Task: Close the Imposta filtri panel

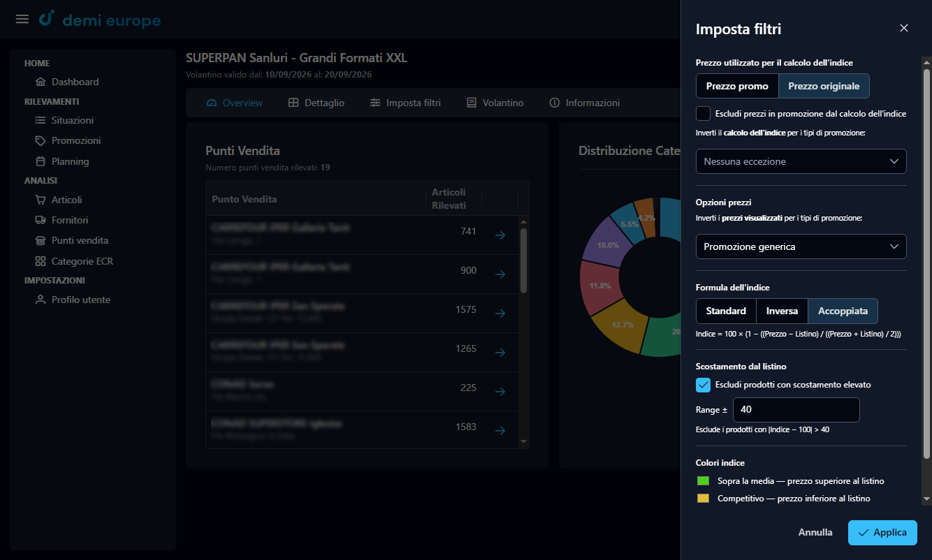Action: pos(904,28)
